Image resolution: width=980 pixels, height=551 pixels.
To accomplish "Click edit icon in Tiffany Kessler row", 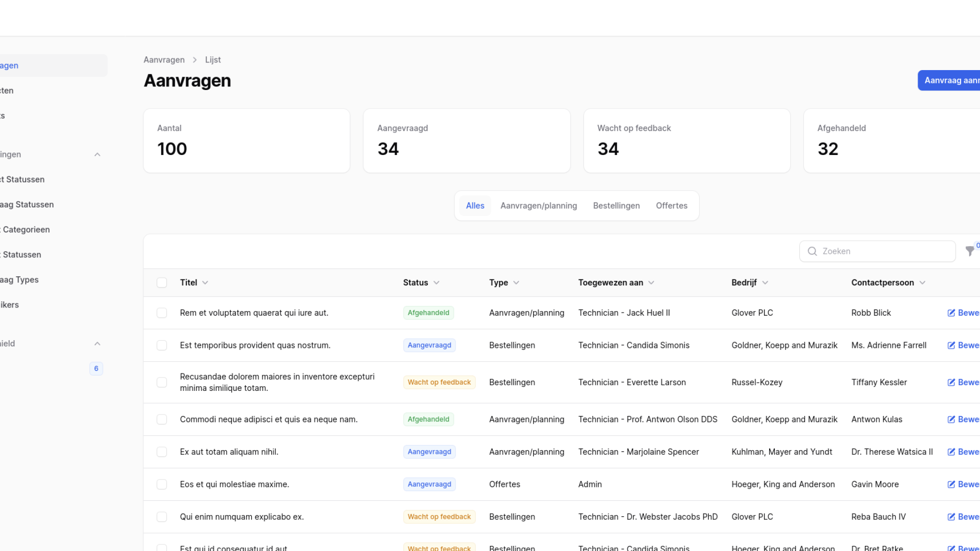I will [x=951, y=383].
